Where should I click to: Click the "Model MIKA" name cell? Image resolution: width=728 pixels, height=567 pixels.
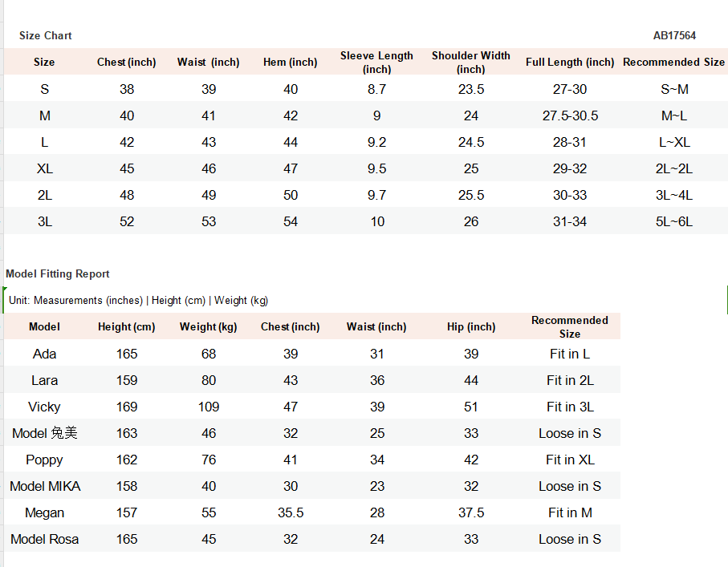(45, 486)
